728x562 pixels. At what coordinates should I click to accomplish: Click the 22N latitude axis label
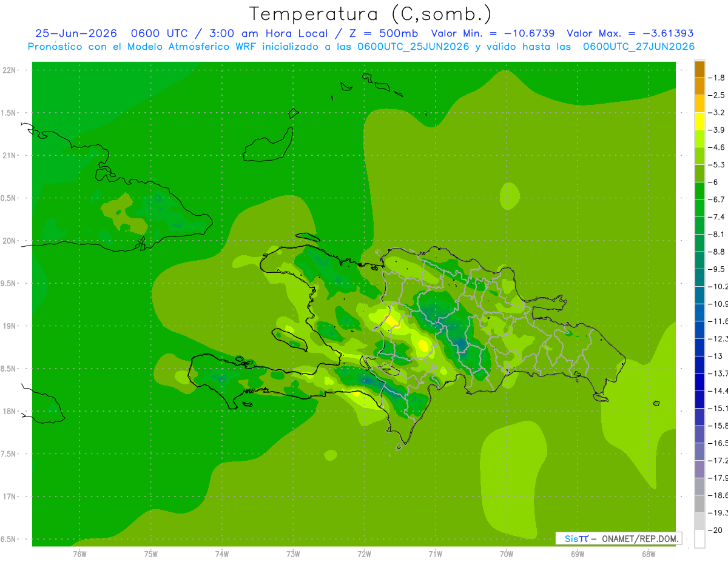coord(10,70)
